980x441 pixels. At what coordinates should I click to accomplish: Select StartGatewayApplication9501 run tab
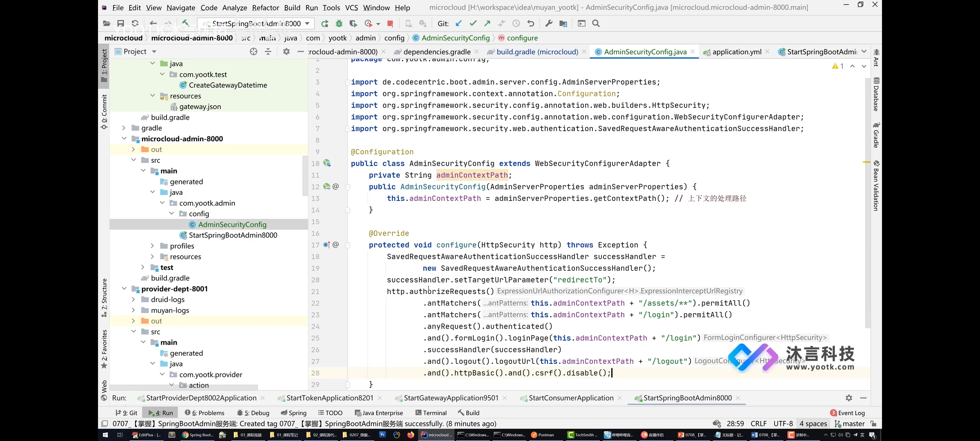[x=451, y=398]
